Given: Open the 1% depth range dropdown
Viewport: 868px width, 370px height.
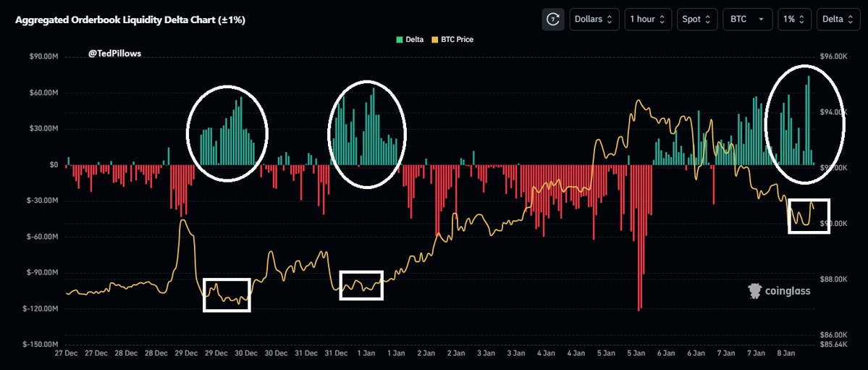Looking at the screenshot, I should 794,19.
